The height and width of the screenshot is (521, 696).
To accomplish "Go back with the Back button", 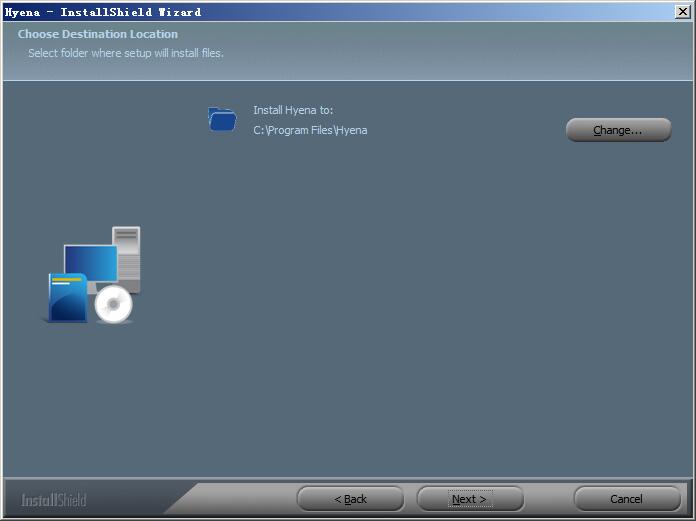I will pos(350,499).
